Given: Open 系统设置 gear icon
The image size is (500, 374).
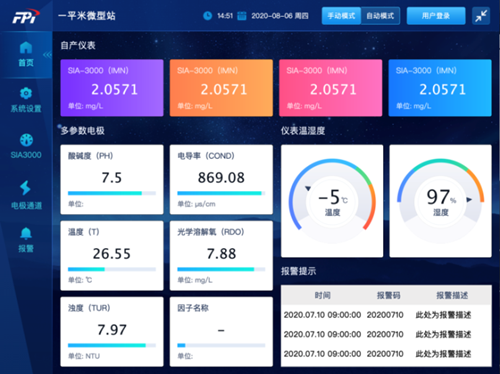Looking at the screenshot, I should tap(26, 93).
